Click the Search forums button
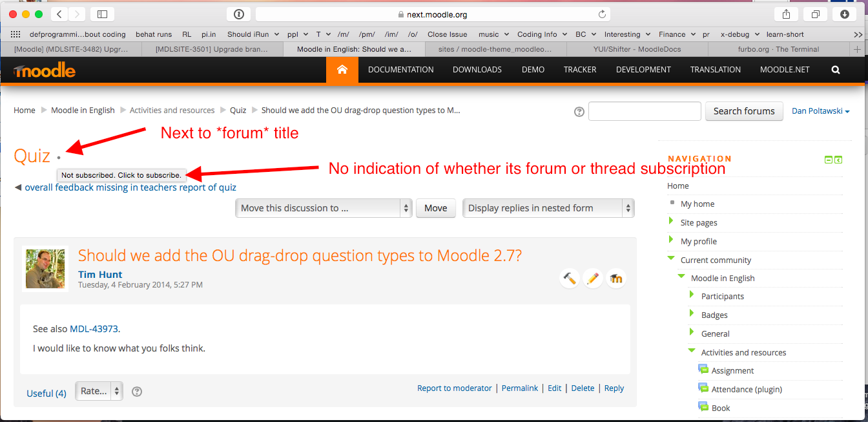The height and width of the screenshot is (422, 868). pyautogui.click(x=744, y=111)
